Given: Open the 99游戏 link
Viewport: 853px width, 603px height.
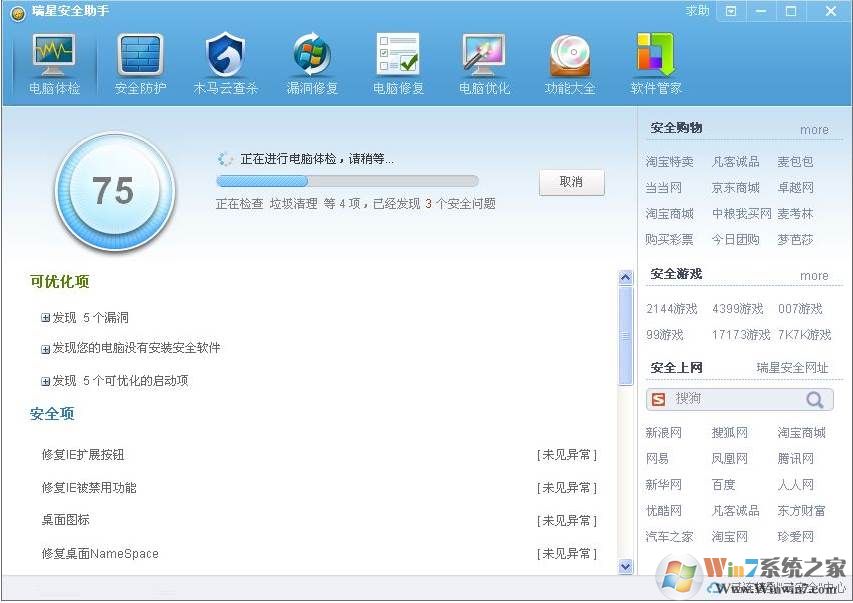Looking at the screenshot, I should click(664, 335).
